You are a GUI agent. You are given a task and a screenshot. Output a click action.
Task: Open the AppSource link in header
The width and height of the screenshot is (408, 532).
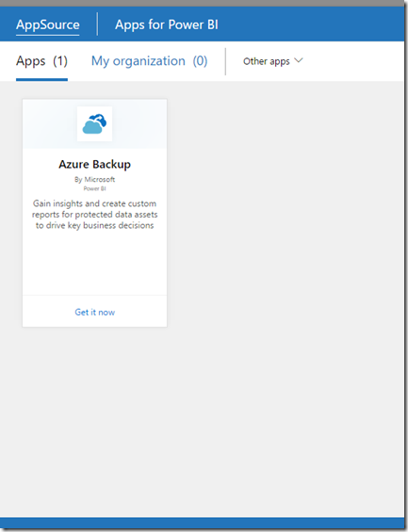tap(47, 24)
